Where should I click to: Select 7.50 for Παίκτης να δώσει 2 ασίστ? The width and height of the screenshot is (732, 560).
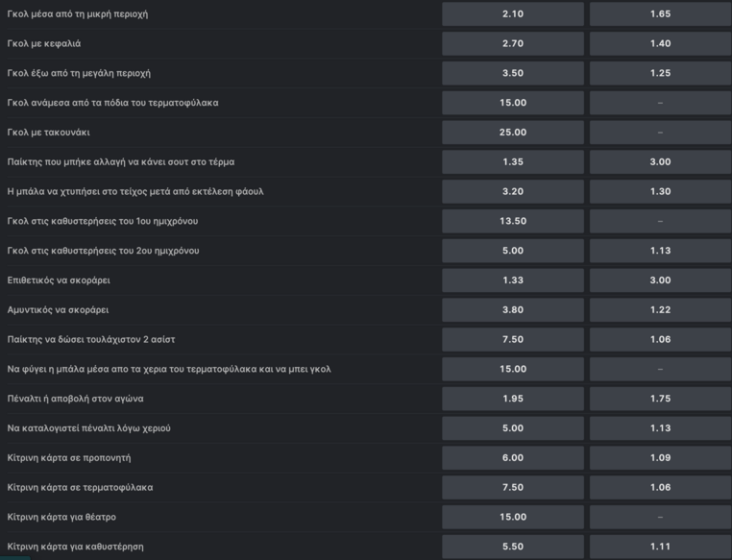coord(513,339)
